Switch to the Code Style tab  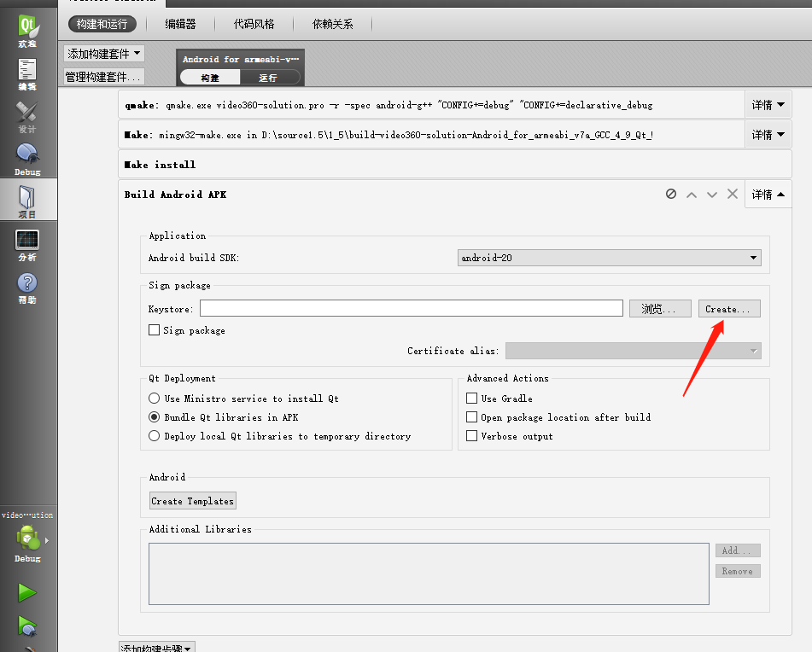coord(254,24)
